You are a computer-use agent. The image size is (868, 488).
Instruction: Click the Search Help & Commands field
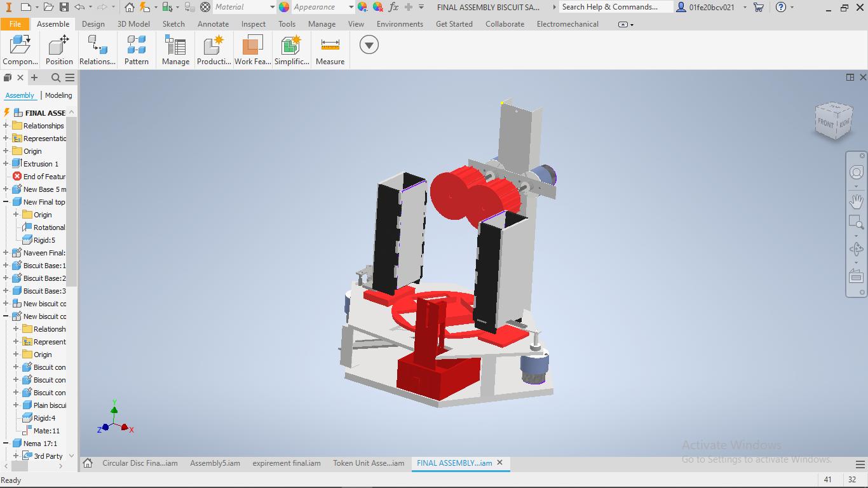point(616,7)
